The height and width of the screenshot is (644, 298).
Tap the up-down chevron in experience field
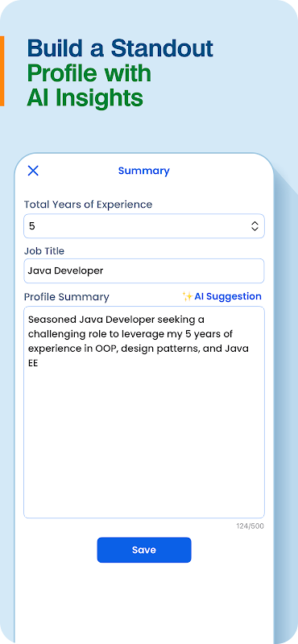click(255, 226)
